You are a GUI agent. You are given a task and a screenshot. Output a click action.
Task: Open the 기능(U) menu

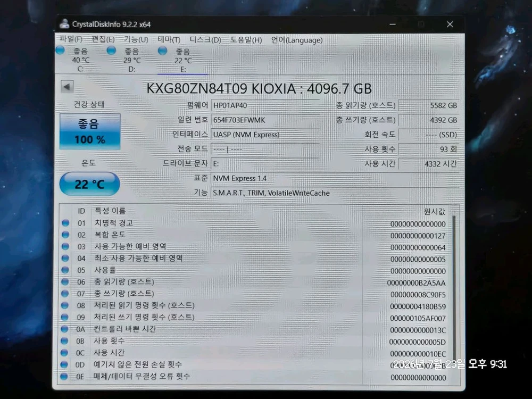136,39
